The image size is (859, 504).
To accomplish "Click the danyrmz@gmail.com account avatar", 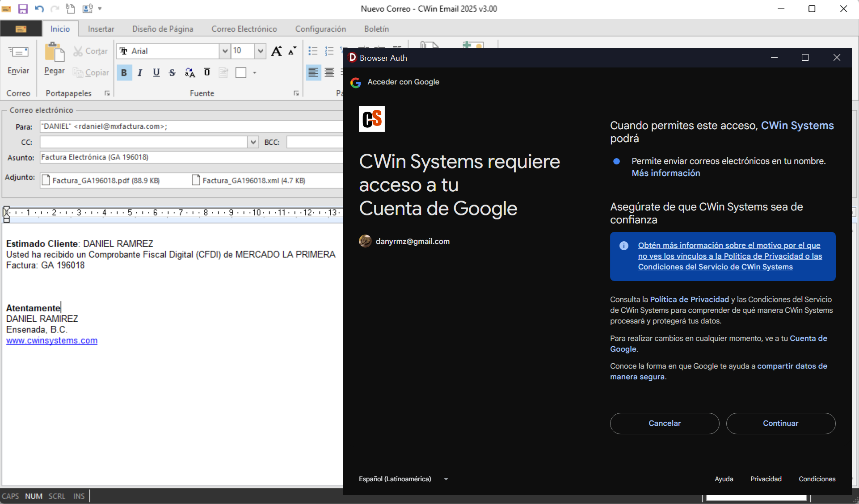I will coord(365,241).
